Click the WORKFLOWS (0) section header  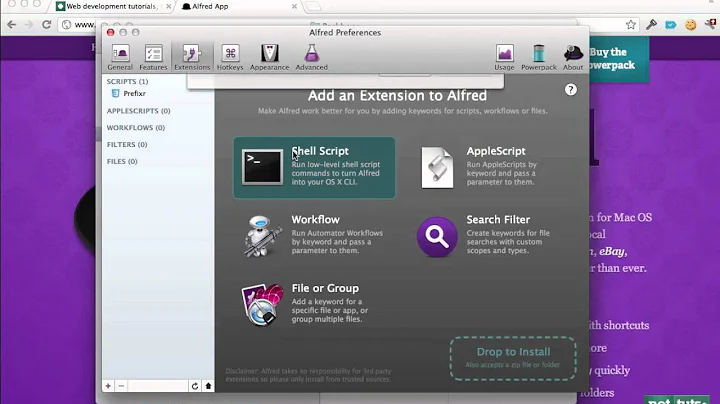pyautogui.click(x=135, y=128)
